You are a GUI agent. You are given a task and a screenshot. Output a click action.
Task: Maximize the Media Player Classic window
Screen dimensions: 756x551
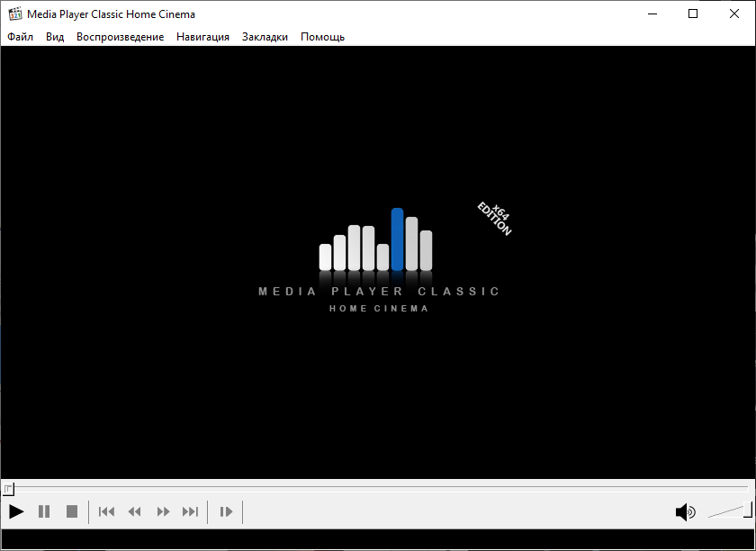coord(693,14)
